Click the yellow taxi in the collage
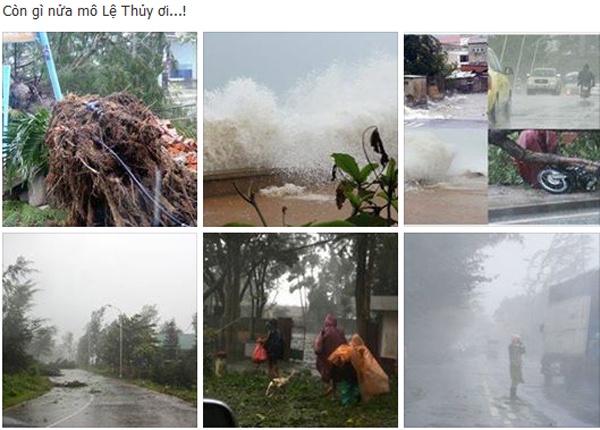Image resolution: width=600 pixels, height=430 pixels. pyautogui.click(x=500, y=86)
